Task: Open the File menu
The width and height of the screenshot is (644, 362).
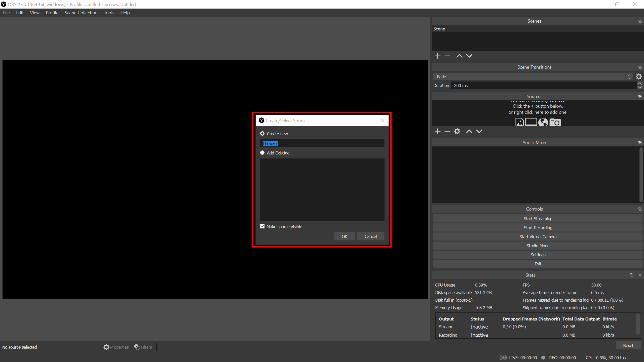Action: [7, 13]
